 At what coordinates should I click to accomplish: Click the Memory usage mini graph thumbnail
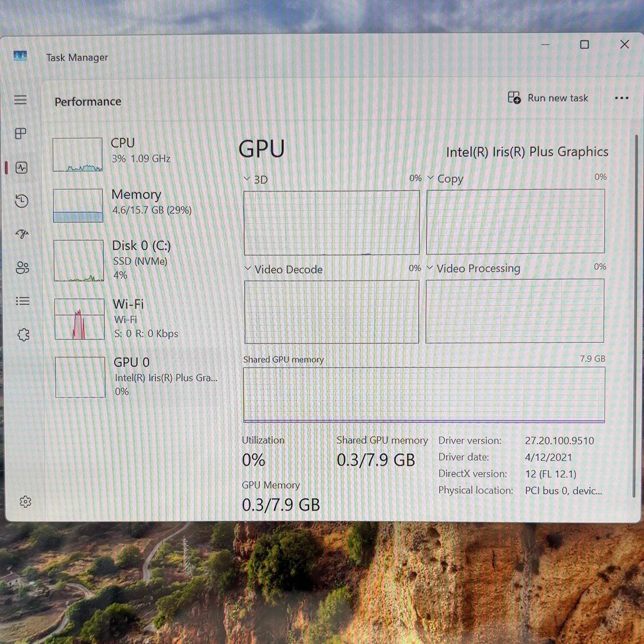pos(78,205)
